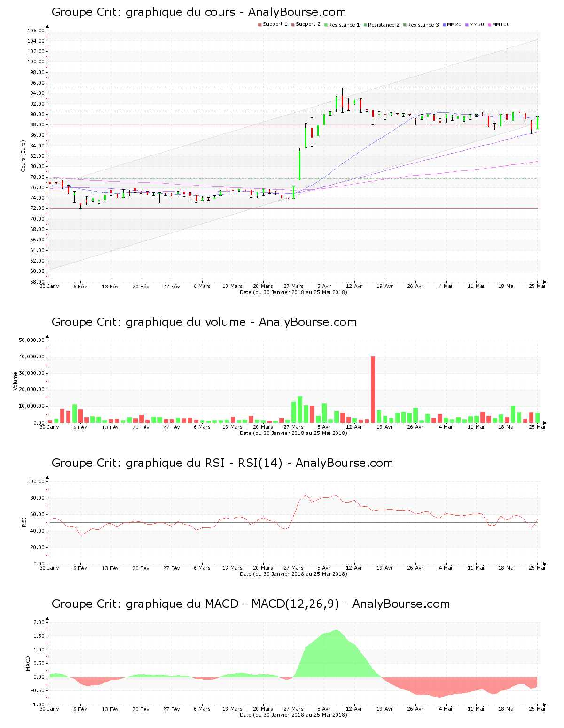The height and width of the screenshot is (728, 564).
Task: Click the 'graphique du MACD - MACD(12,26,9)' title
Action: click(x=251, y=604)
